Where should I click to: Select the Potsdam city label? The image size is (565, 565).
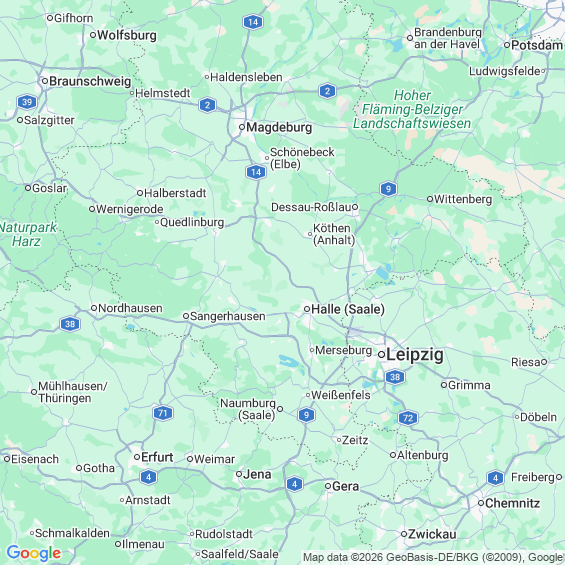click(x=537, y=45)
